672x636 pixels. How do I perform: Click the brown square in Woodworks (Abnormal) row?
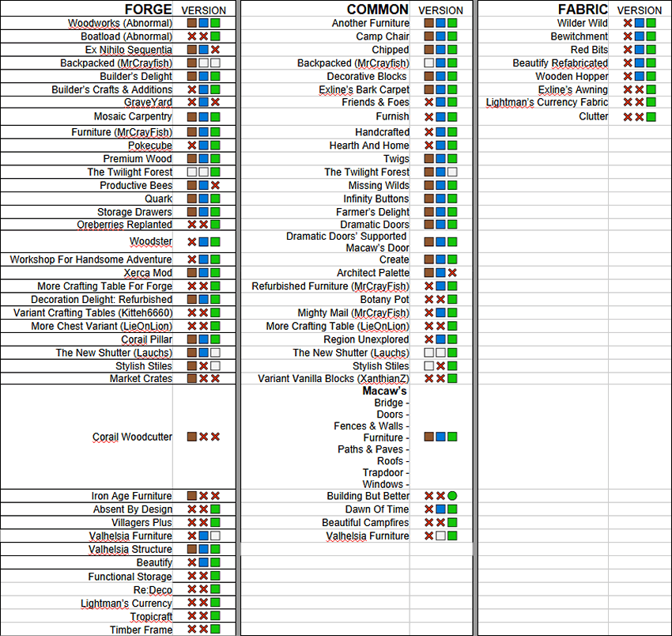tap(192, 23)
